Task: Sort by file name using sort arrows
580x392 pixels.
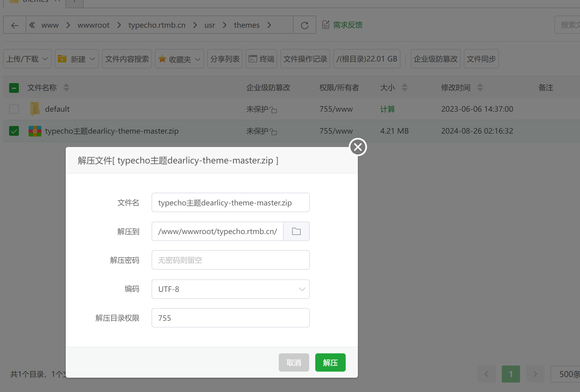Action: click(66, 88)
